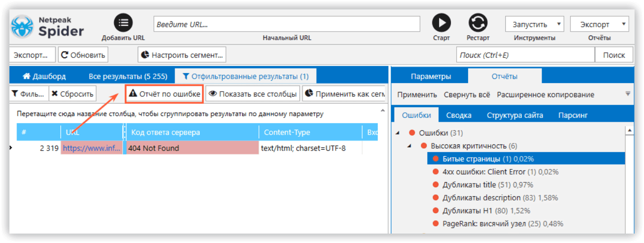Click Свернуть всё to collapse tree
The height and width of the screenshot is (243, 644).
click(x=467, y=95)
